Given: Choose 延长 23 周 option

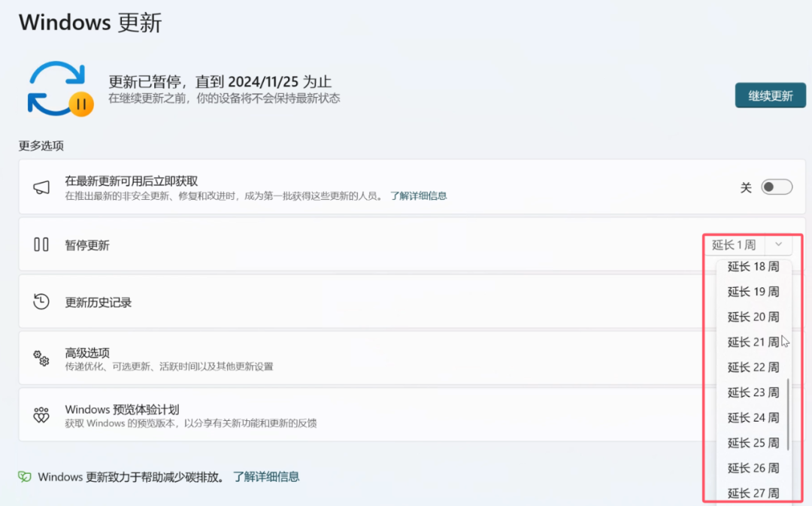Looking at the screenshot, I should coord(753,392).
